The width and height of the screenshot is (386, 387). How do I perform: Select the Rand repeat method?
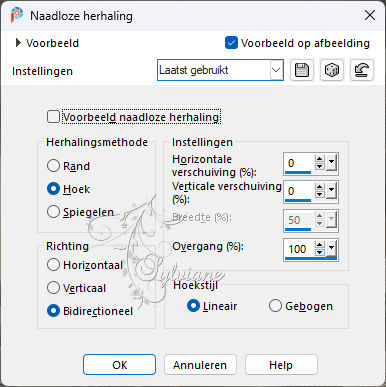(x=53, y=166)
